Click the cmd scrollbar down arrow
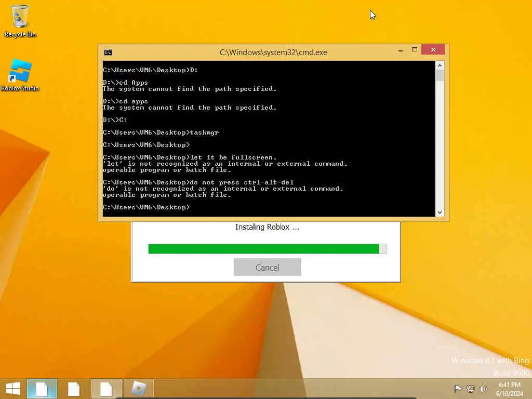This screenshot has width=532, height=399. click(440, 212)
